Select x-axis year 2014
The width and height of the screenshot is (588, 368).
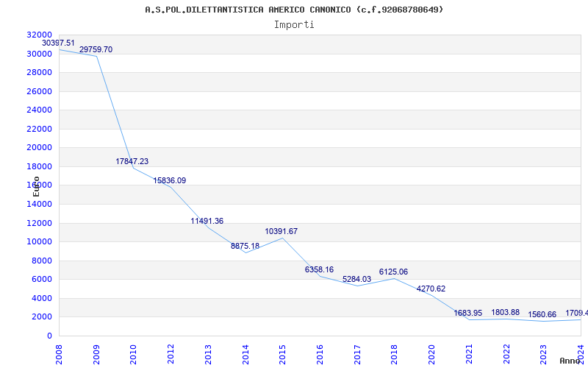pyautogui.click(x=245, y=355)
